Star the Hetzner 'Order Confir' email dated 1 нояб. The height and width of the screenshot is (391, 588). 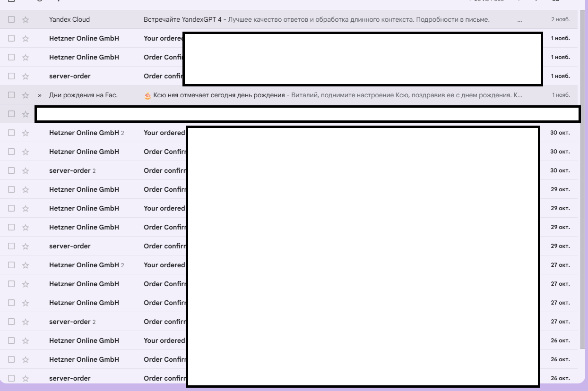[x=26, y=57]
